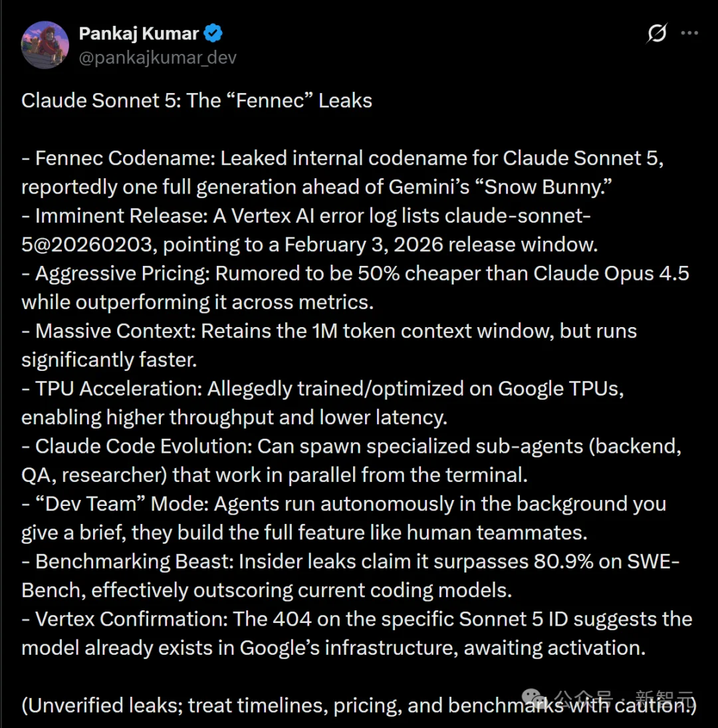Click the anime-style avatar thumbnail

[x=45, y=45]
